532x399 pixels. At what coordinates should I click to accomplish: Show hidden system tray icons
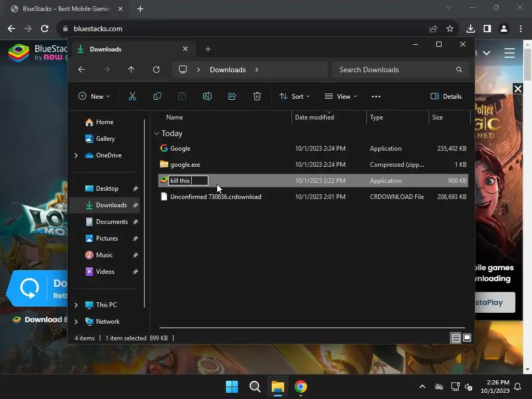[x=422, y=387]
